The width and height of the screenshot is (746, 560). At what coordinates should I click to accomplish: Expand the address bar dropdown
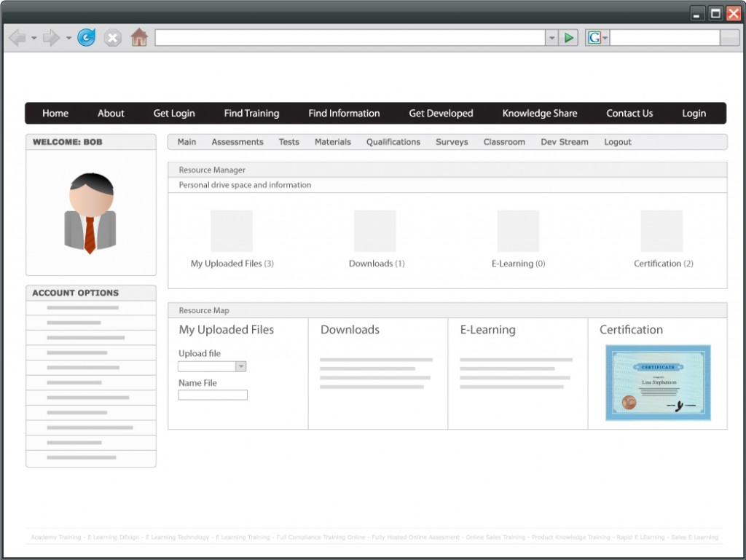(551, 38)
